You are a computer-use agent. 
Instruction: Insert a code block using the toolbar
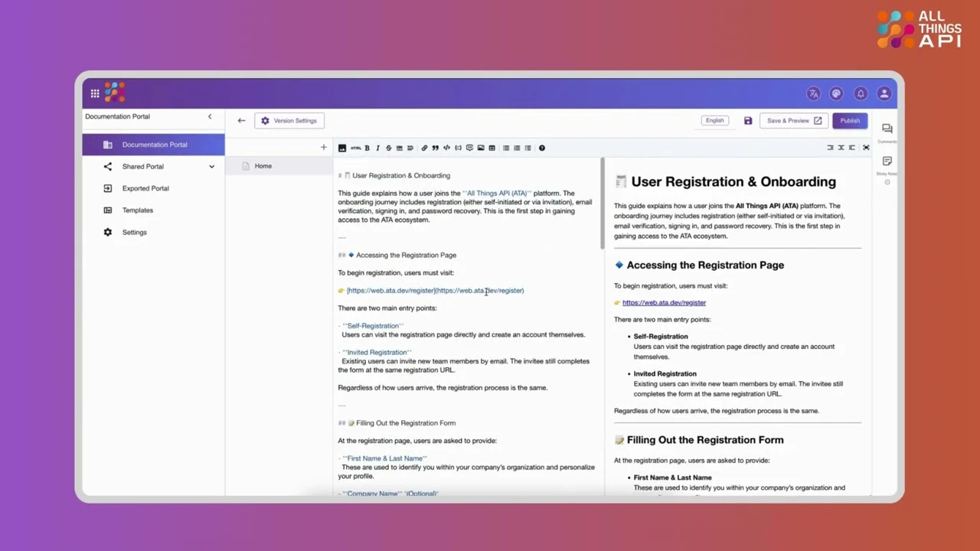click(x=446, y=148)
